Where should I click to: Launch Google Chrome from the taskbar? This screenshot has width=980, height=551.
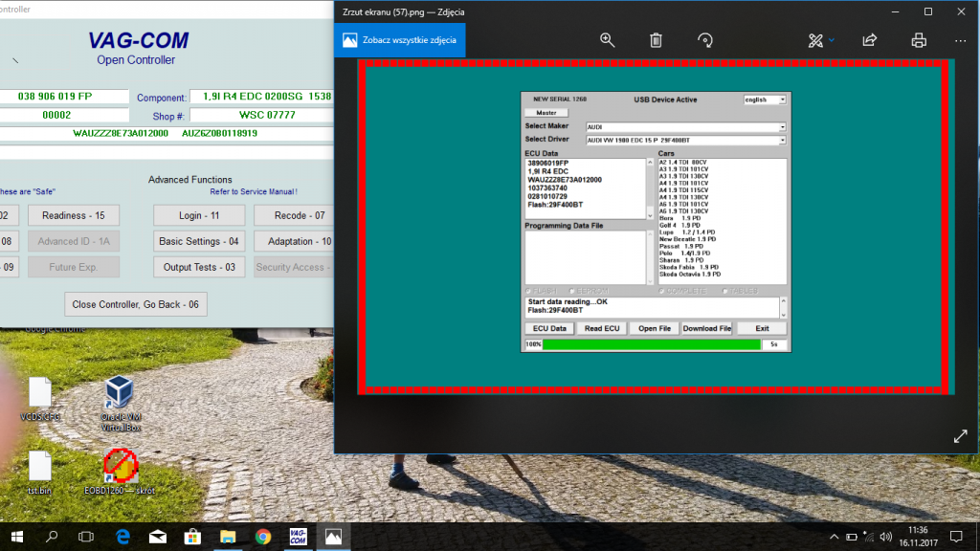tap(263, 537)
